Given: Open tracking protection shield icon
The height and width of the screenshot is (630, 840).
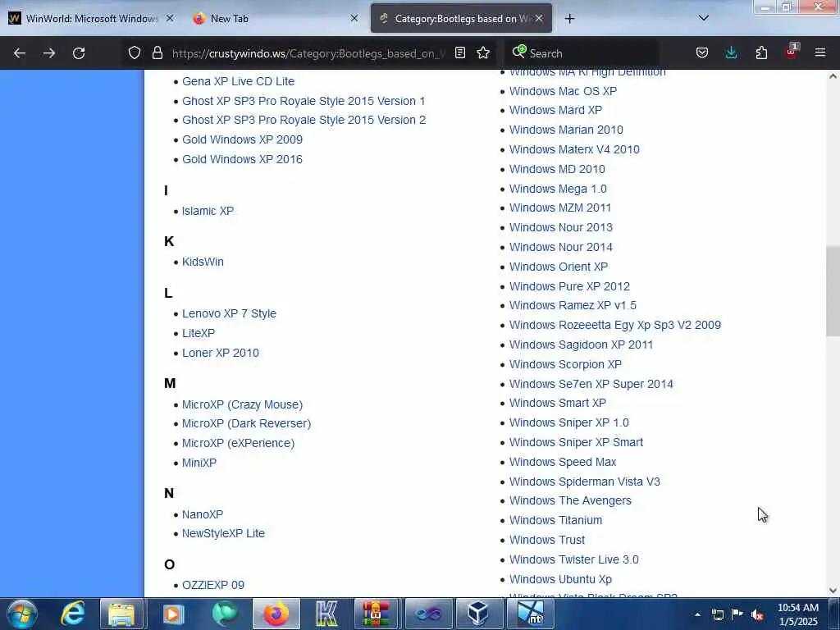Looking at the screenshot, I should [135, 52].
